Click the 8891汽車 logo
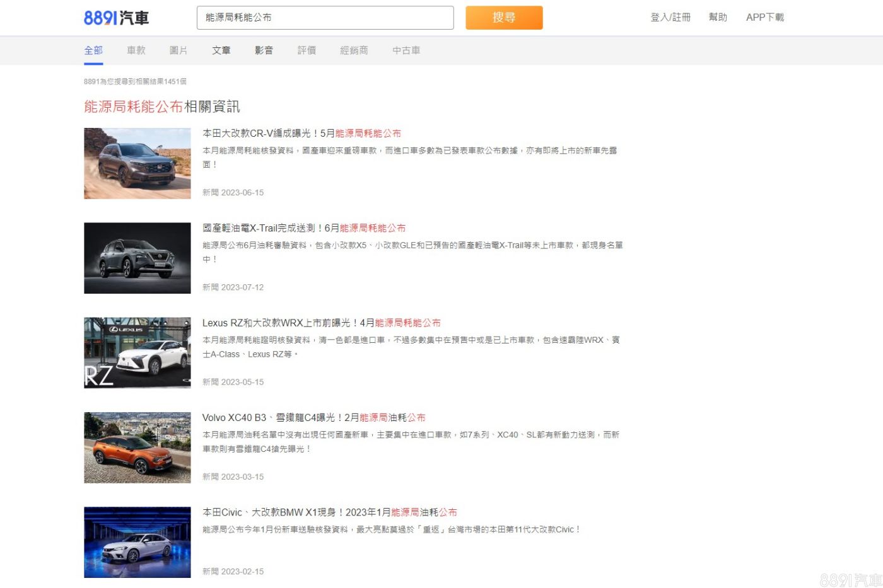The width and height of the screenshot is (883, 588). coord(117,18)
